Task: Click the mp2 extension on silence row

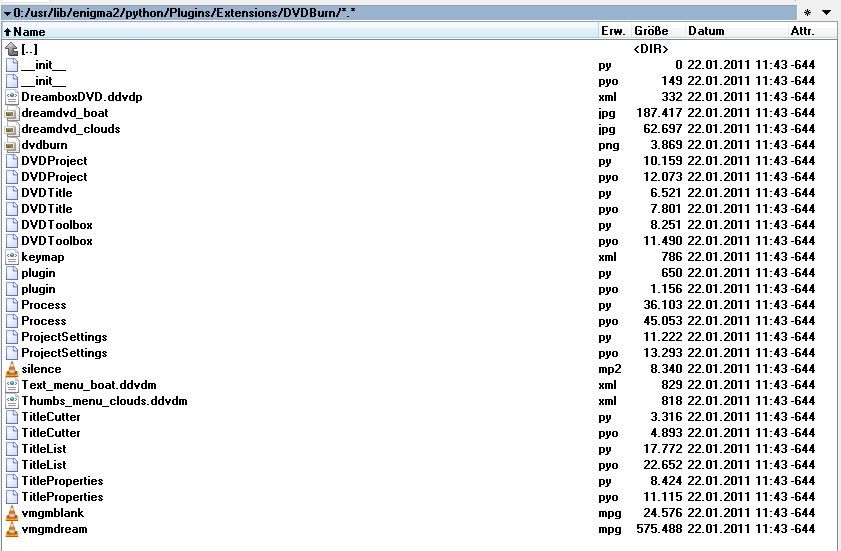Action: coord(610,369)
